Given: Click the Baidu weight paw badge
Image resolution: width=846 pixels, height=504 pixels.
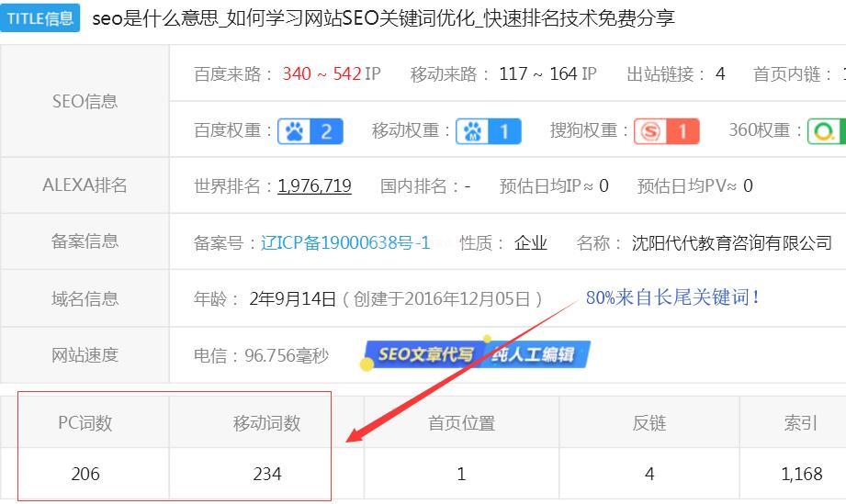Looking at the screenshot, I should click(310, 131).
